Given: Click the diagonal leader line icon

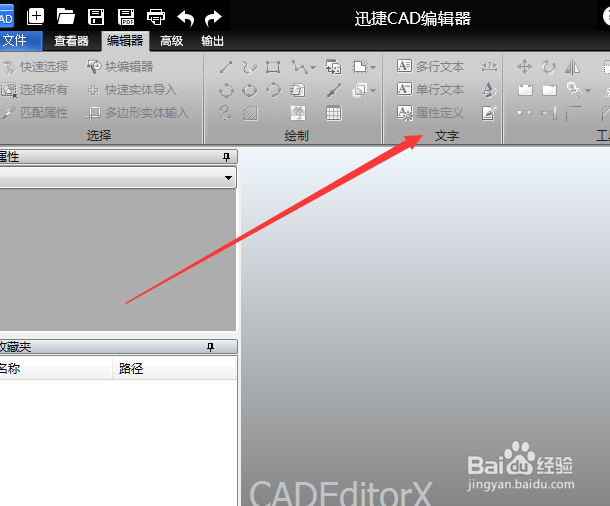Looking at the screenshot, I should (334, 90).
